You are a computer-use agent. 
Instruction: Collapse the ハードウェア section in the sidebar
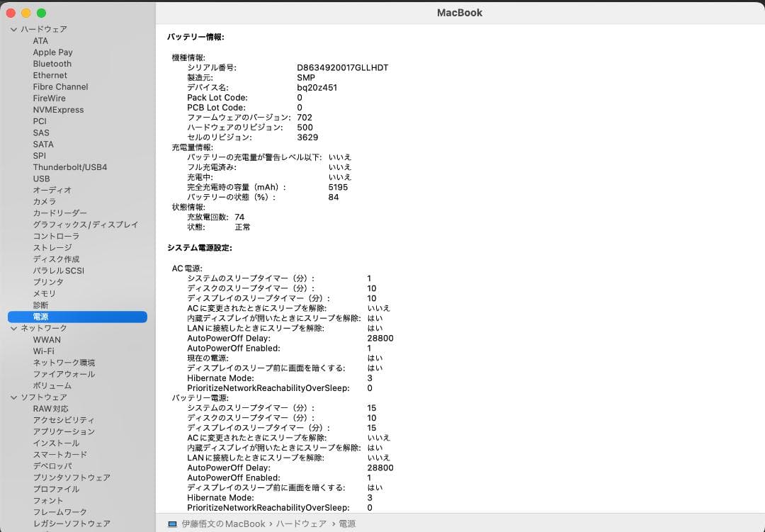13,29
